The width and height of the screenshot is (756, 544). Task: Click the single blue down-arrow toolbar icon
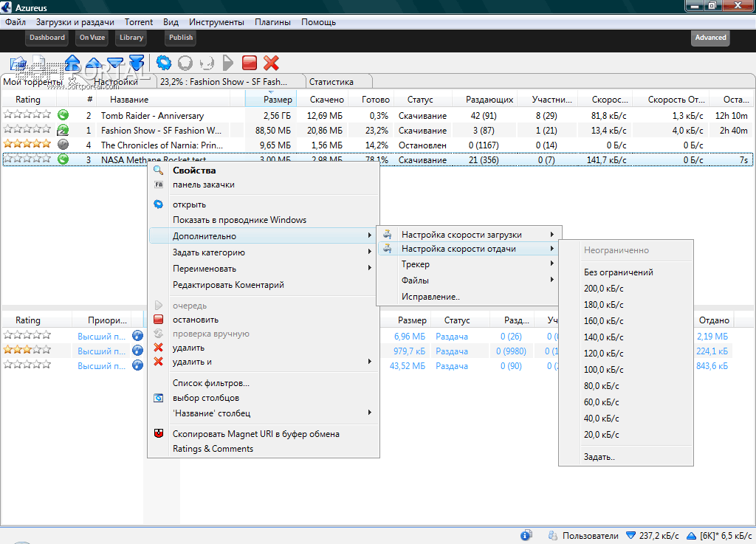click(115, 63)
